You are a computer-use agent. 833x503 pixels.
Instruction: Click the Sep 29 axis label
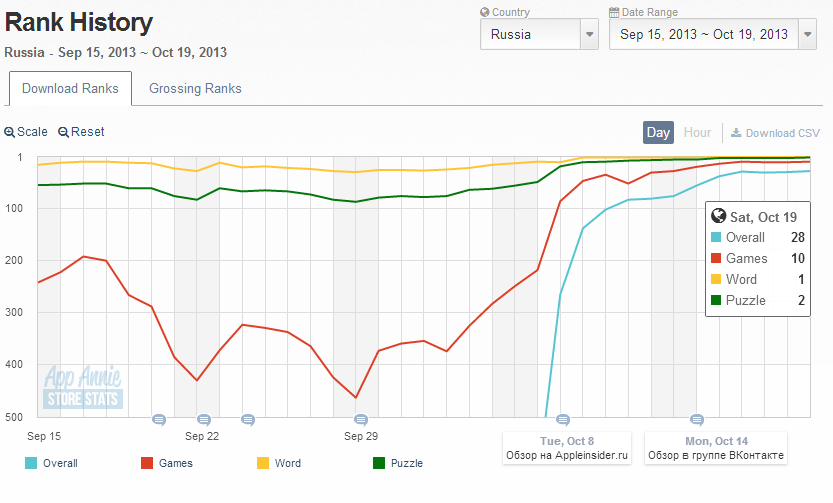coord(361,436)
